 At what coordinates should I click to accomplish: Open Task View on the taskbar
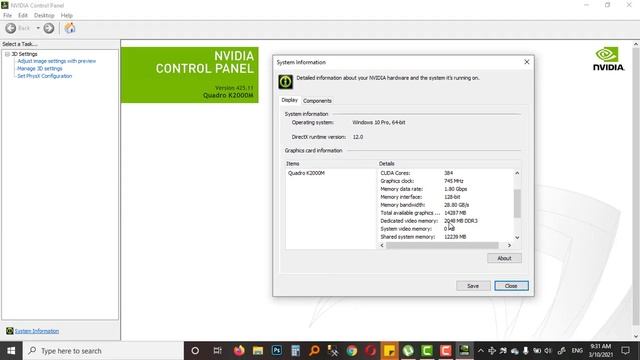tap(217, 351)
